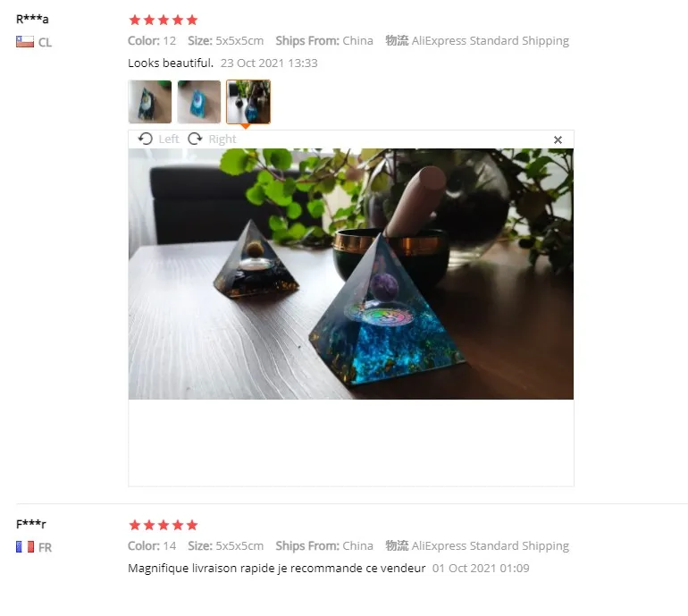Viewport: 688px width, 616px height.
Task: Click the France flag icon
Action: tap(25, 546)
